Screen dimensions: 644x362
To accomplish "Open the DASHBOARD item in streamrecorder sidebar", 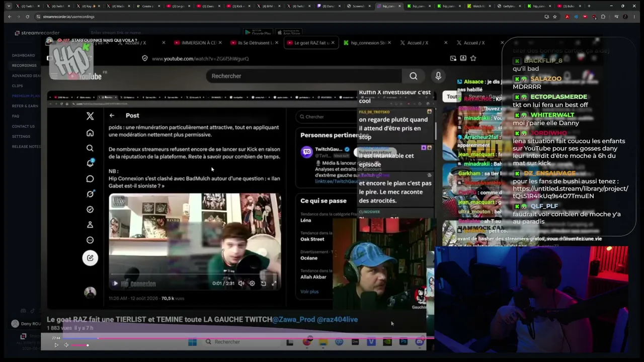I will 23,55.
